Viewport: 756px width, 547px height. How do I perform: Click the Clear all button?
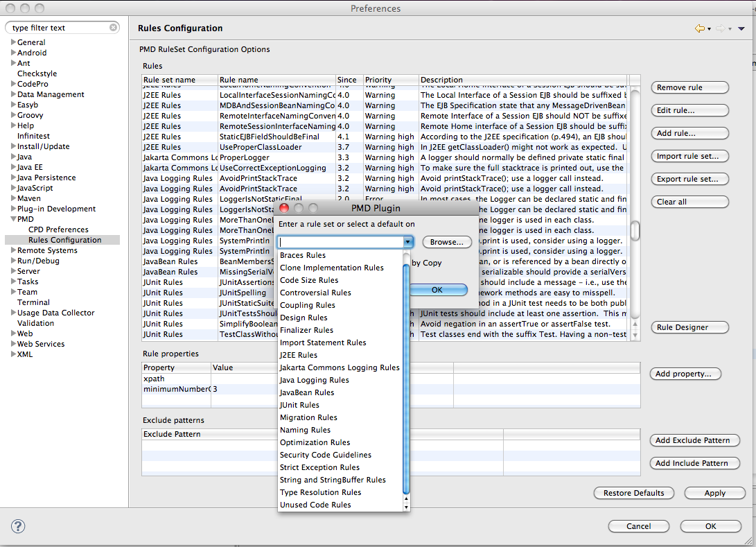click(689, 202)
